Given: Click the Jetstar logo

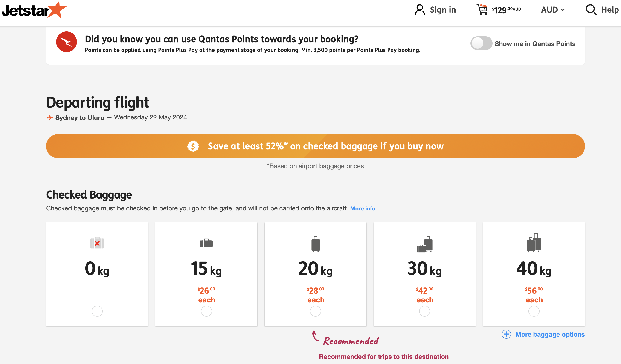Looking at the screenshot, I should [x=34, y=10].
